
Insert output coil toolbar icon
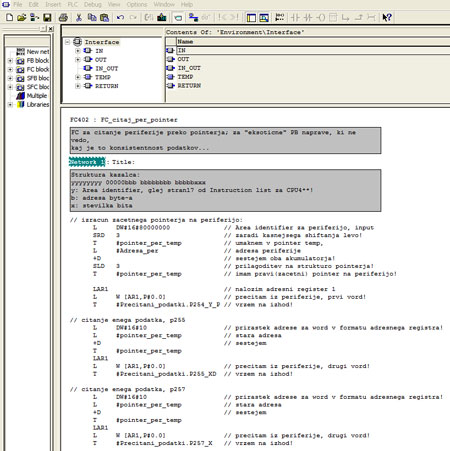320,17
